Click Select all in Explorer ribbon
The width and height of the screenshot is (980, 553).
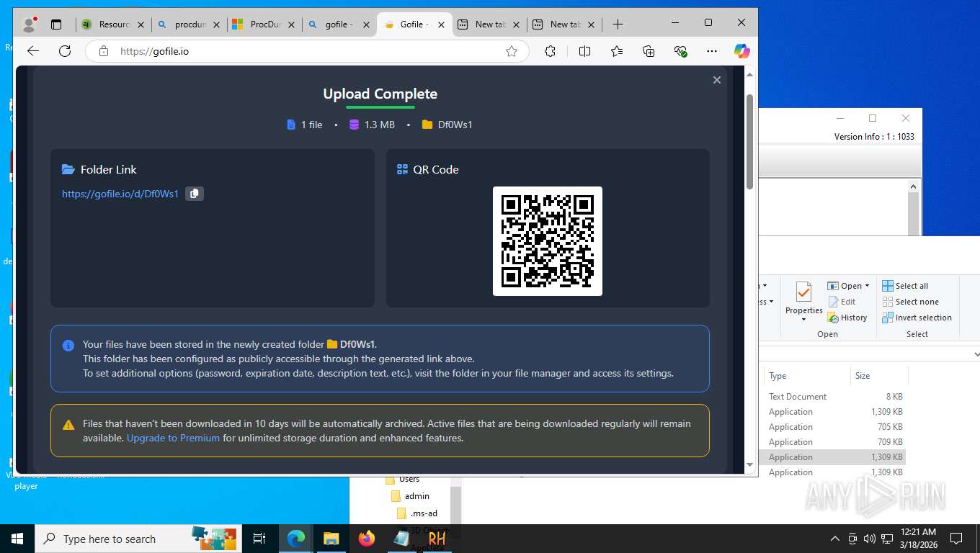point(905,286)
